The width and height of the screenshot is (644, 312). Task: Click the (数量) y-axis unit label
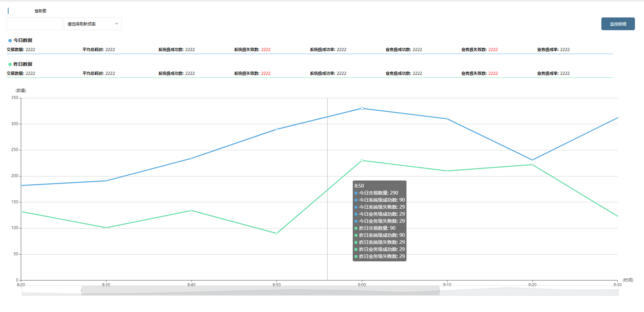coord(21,91)
